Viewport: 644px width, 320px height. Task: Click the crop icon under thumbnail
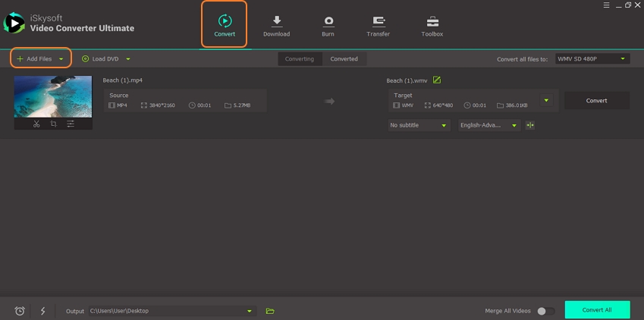tap(53, 124)
